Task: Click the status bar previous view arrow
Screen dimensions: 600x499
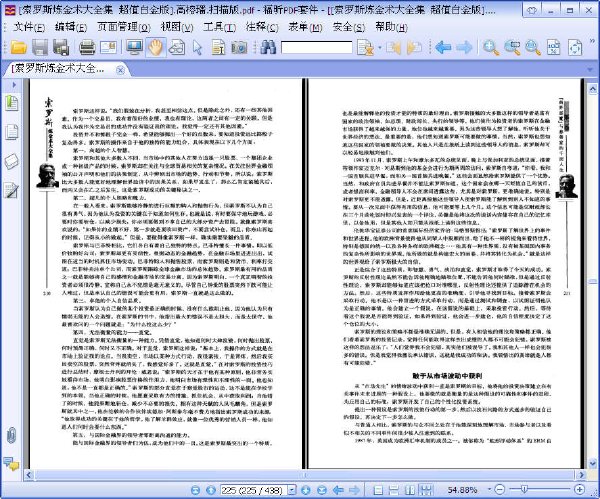Action: click(x=338, y=490)
